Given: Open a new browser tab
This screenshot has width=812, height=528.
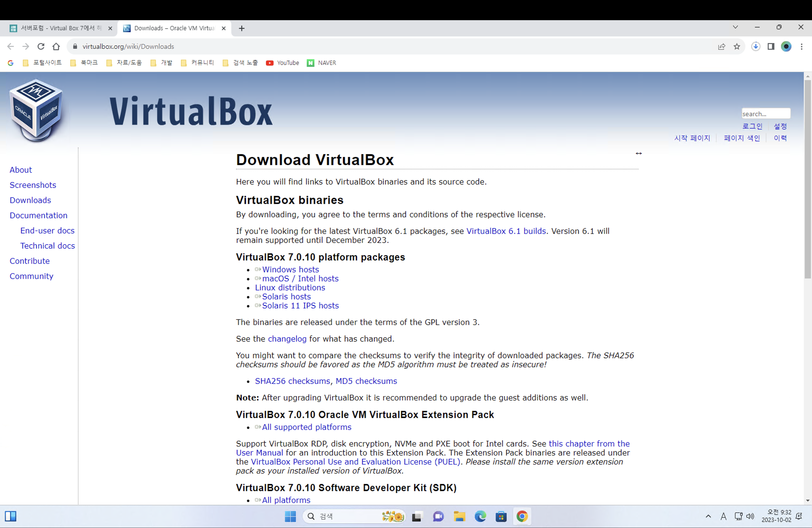Looking at the screenshot, I should pyautogui.click(x=242, y=28).
